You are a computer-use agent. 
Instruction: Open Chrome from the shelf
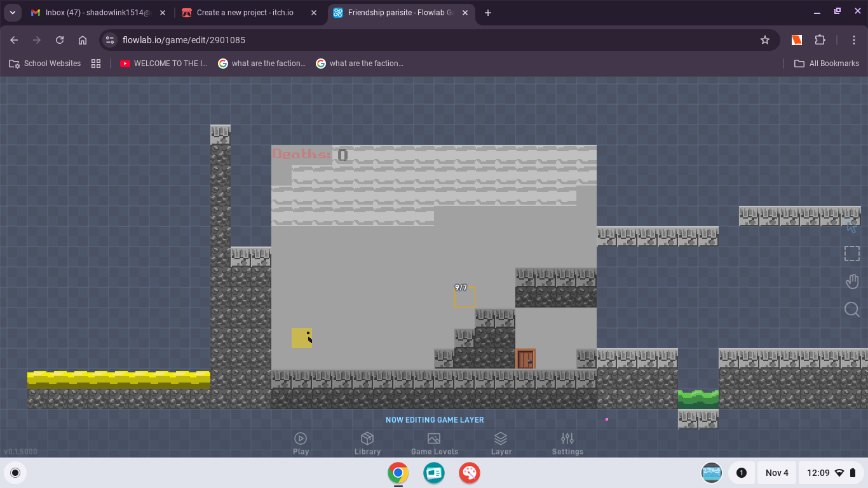[398, 473]
